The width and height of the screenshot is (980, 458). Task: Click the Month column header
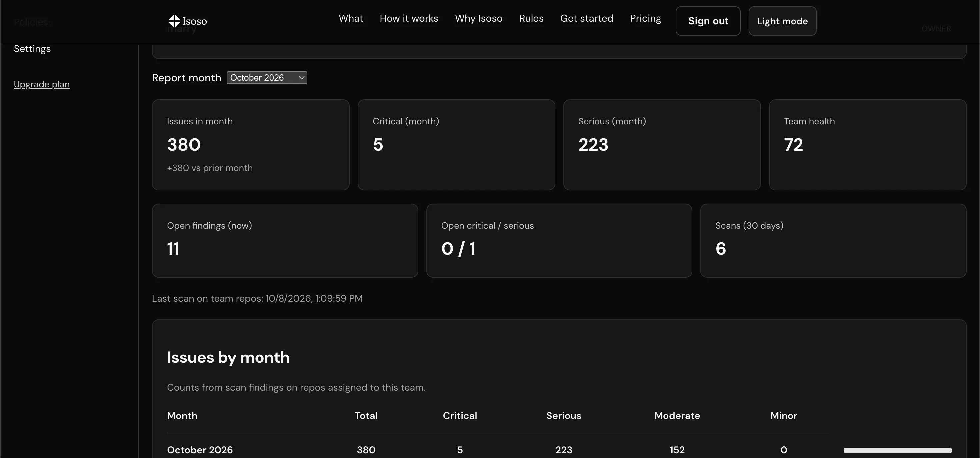click(x=182, y=415)
